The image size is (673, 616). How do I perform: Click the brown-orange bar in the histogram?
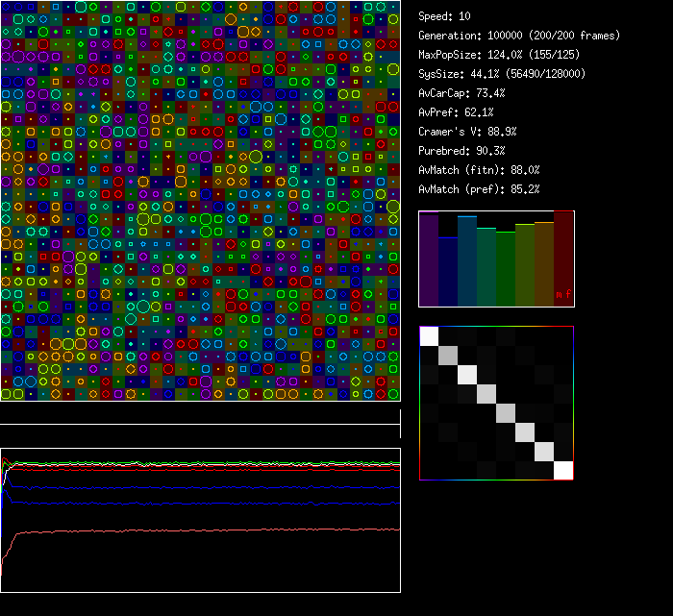pos(544,264)
